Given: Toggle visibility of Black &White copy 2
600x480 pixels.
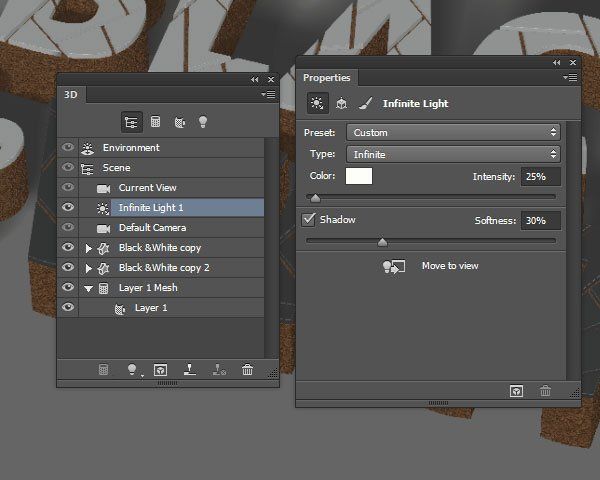Looking at the screenshot, I should pyautogui.click(x=68, y=266).
